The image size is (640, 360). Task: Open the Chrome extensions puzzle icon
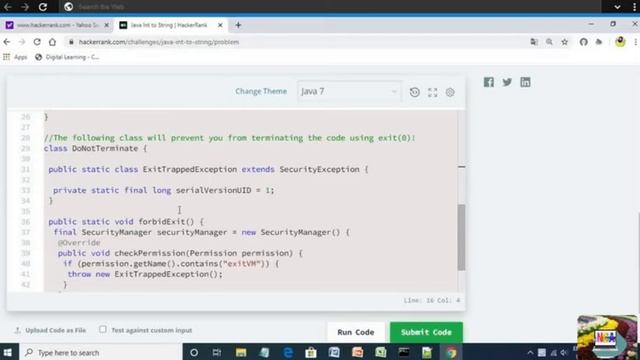pos(599,42)
